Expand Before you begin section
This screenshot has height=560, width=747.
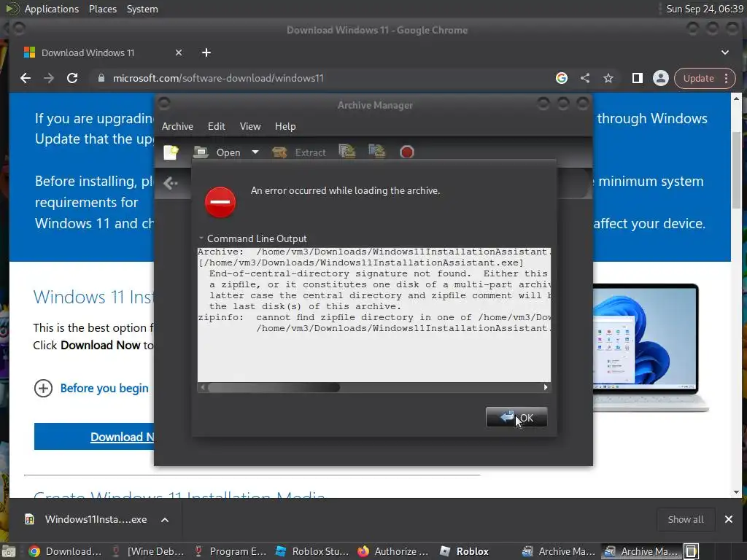pos(91,388)
